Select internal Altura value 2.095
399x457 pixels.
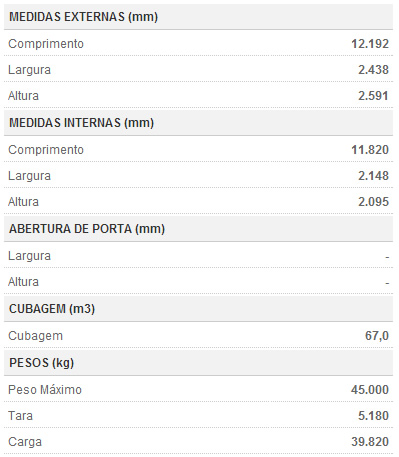[373, 202]
